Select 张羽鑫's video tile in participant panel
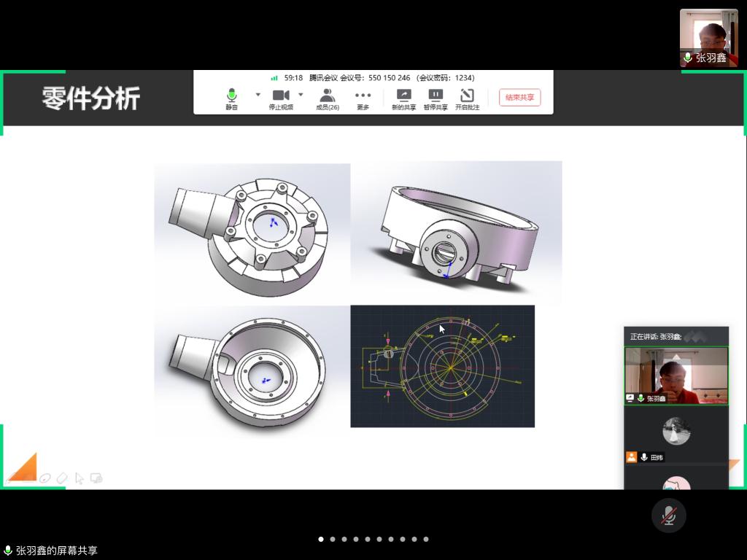747x560 pixels. [676, 375]
